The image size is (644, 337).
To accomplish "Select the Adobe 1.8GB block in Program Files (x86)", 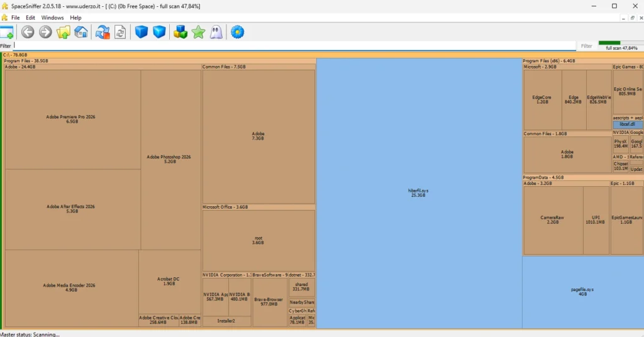I will (567, 154).
